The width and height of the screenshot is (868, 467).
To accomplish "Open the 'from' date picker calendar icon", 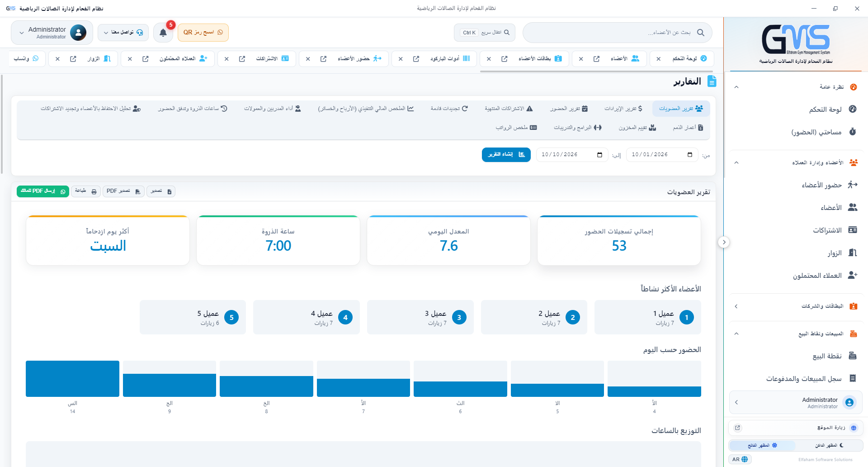I will [x=690, y=155].
